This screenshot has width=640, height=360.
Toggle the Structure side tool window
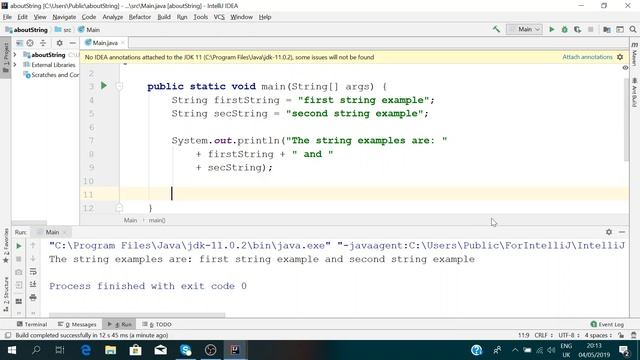(x=5, y=294)
